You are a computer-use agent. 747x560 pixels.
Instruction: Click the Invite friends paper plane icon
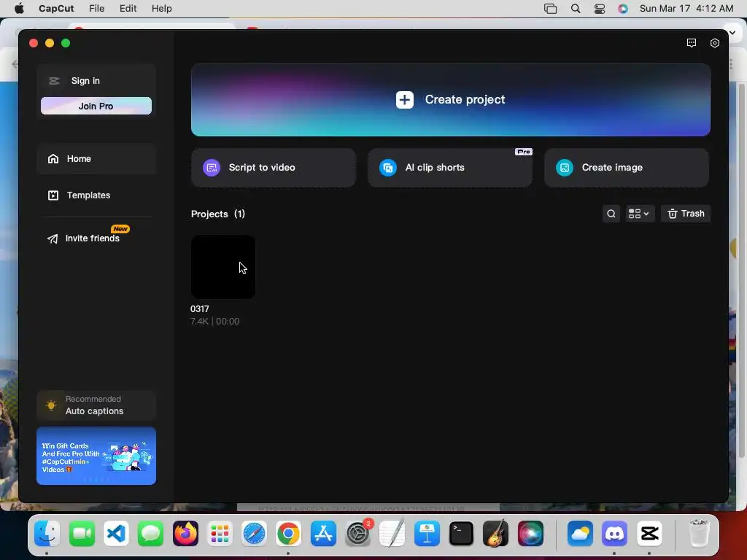point(53,238)
